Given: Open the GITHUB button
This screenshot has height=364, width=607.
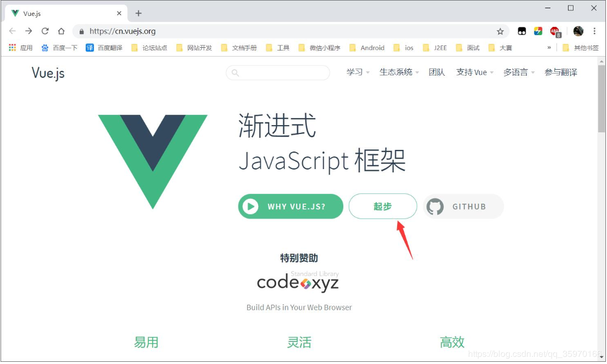Looking at the screenshot, I should pyautogui.click(x=463, y=206).
